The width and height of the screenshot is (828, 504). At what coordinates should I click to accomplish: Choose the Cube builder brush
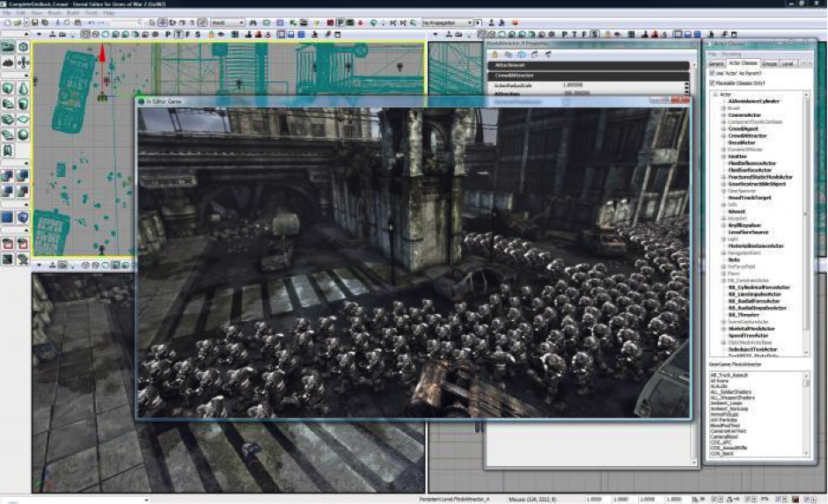(x=8, y=88)
